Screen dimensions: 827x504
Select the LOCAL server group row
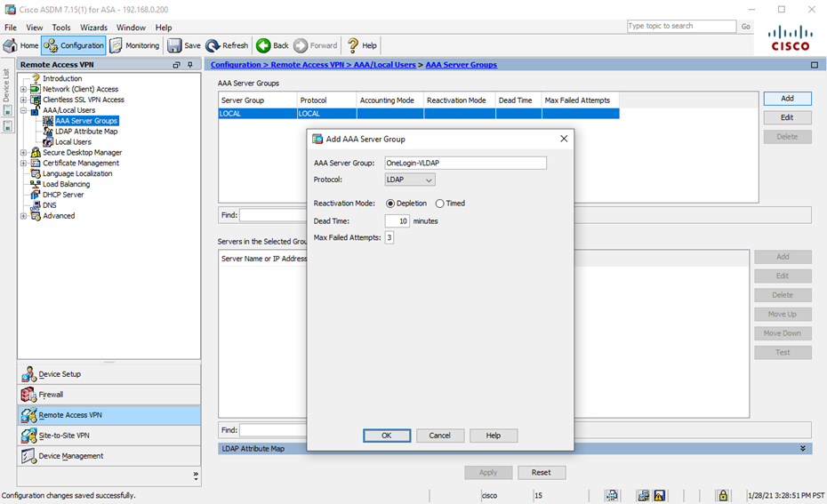(419, 114)
